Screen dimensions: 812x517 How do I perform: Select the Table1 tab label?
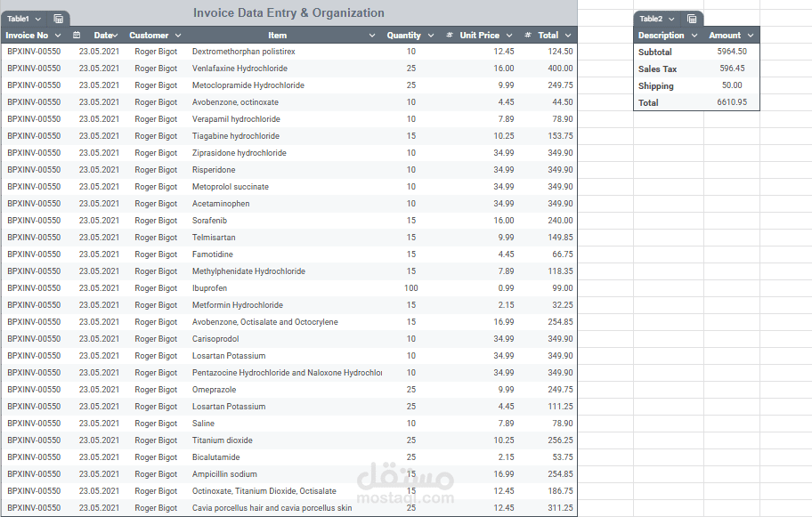pyautogui.click(x=18, y=20)
